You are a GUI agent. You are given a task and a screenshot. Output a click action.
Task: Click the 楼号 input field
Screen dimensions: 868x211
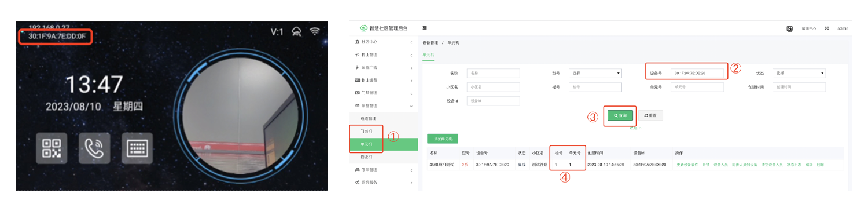coord(595,87)
